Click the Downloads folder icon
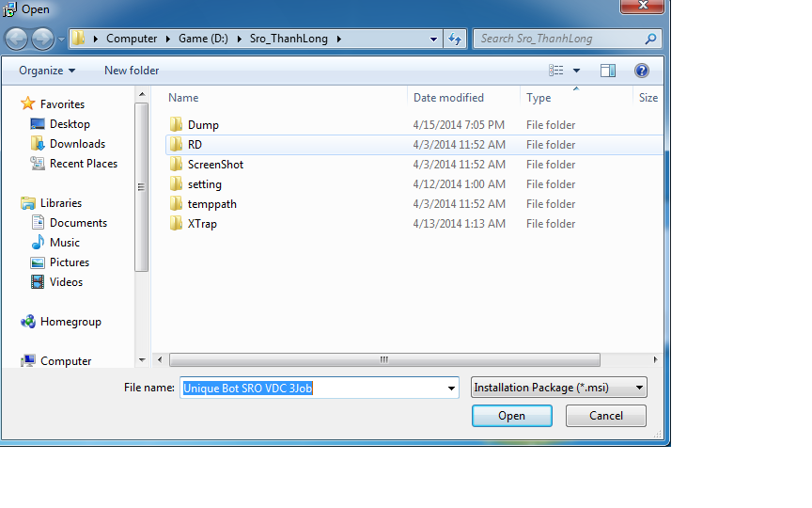The image size is (812, 508). (x=38, y=144)
